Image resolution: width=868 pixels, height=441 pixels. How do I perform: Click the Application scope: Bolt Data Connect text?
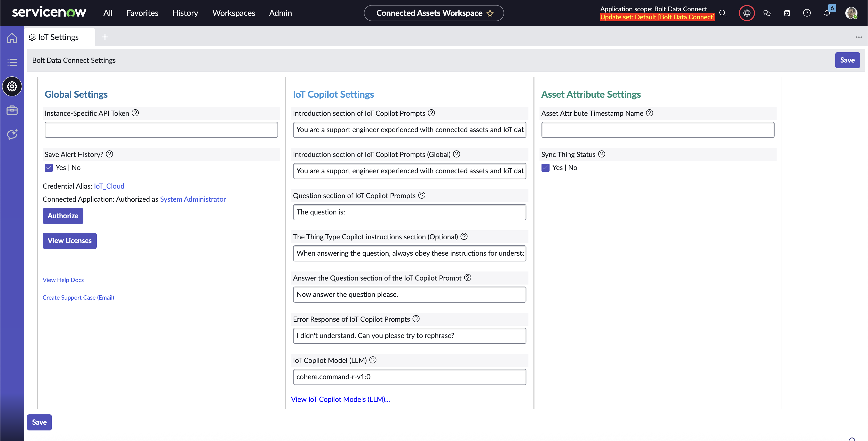click(654, 9)
